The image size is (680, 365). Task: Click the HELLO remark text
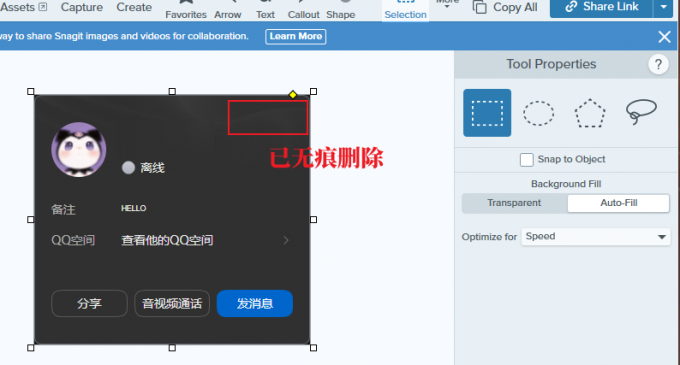[x=134, y=209]
